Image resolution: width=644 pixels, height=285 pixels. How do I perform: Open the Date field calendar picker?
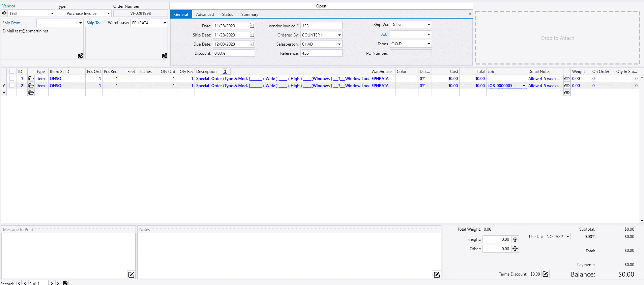coord(252,26)
